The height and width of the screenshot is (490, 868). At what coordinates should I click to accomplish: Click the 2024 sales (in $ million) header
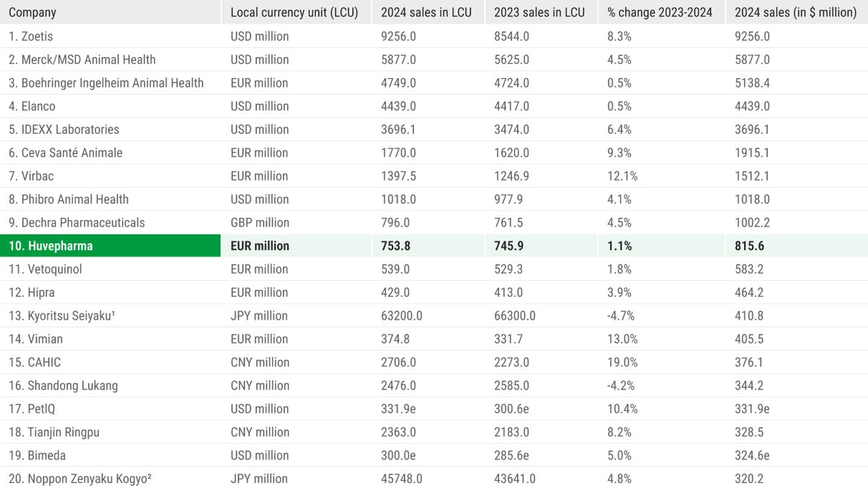coord(795,12)
